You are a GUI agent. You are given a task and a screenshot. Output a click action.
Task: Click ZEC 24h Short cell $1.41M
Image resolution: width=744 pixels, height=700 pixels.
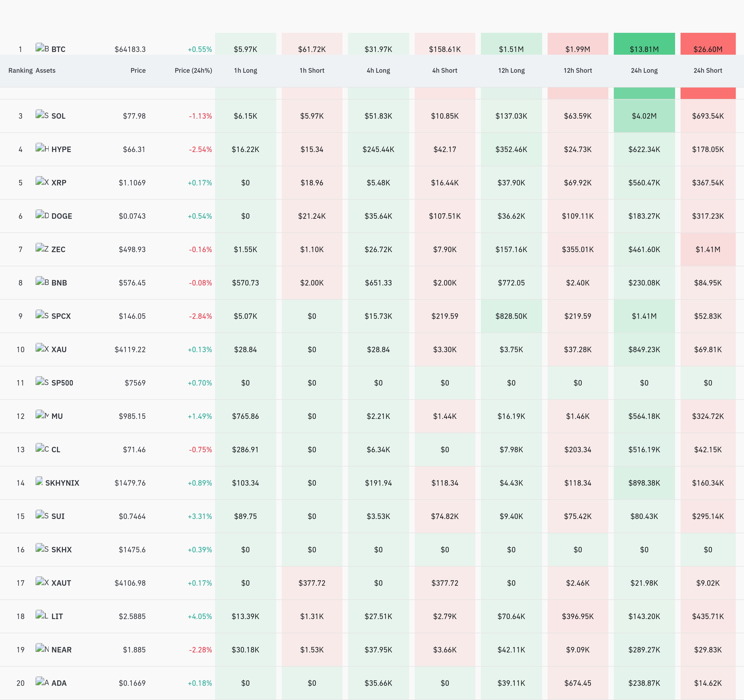pos(708,250)
